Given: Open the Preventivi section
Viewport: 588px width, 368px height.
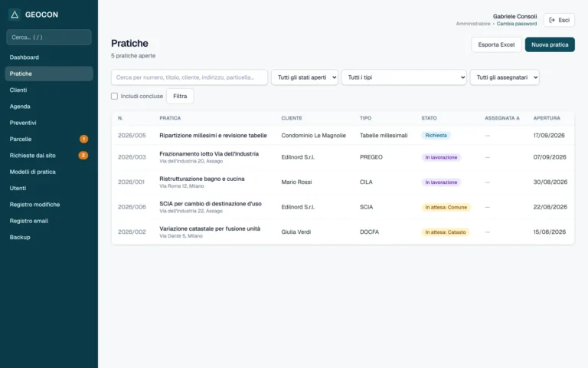Looking at the screenshot, I should [x=49, y=123].
